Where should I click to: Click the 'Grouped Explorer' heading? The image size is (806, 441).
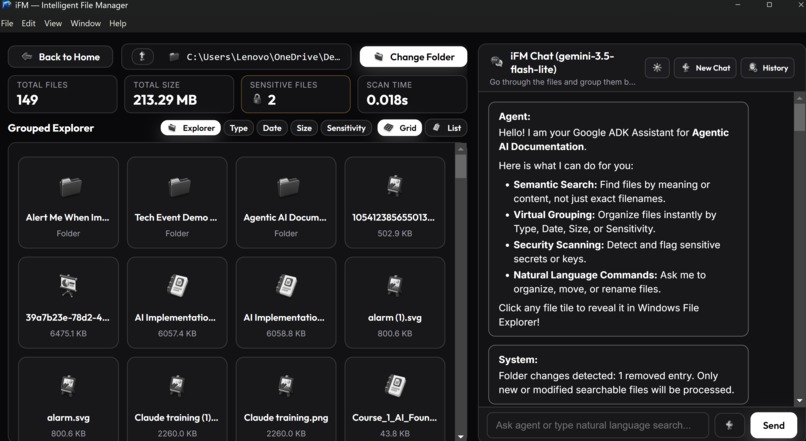coord(51,128)
